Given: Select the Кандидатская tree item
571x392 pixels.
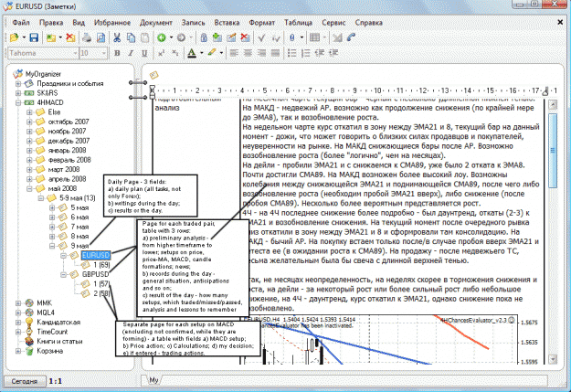Looking at the screenshot, I should 58,322.
